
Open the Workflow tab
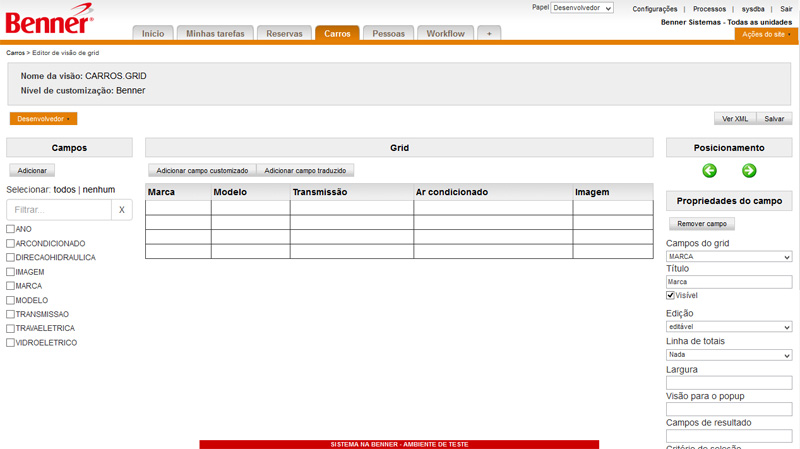tap(445, 34)
